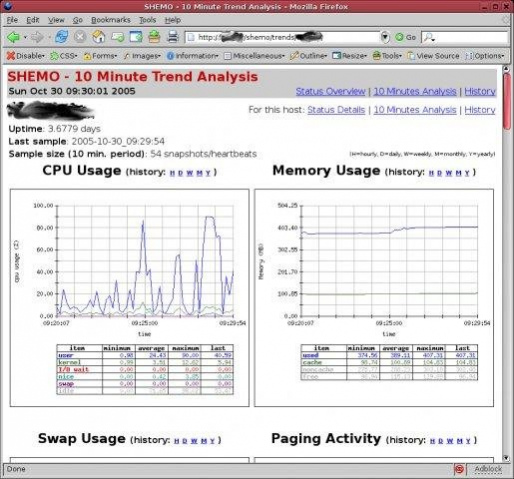Open the Resize developer toolbar menu

(349, 56)
